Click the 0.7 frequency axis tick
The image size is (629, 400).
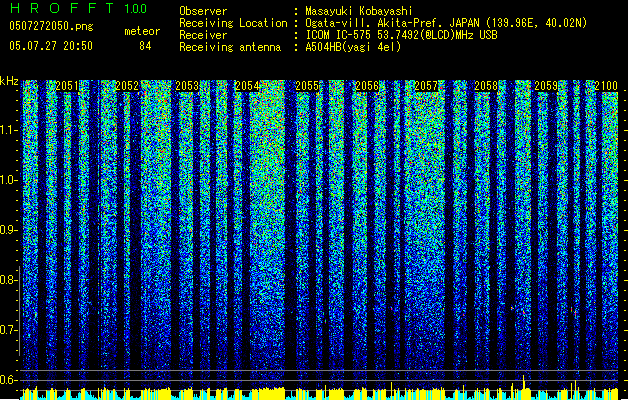click(x=10, y=331)
